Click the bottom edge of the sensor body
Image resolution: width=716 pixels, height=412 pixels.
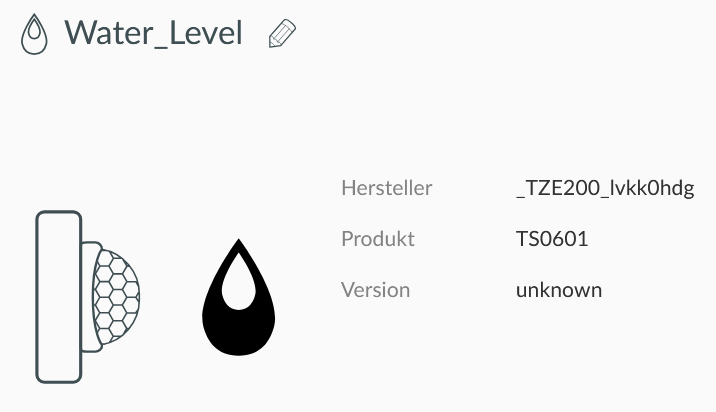point(58,380)
